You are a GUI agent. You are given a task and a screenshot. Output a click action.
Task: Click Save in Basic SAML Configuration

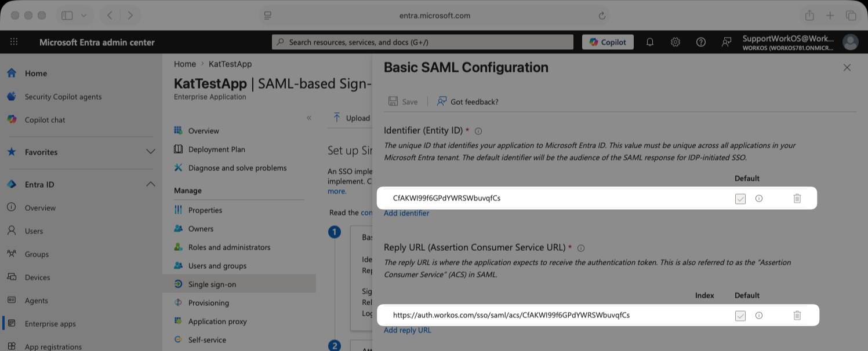point(403,101)
